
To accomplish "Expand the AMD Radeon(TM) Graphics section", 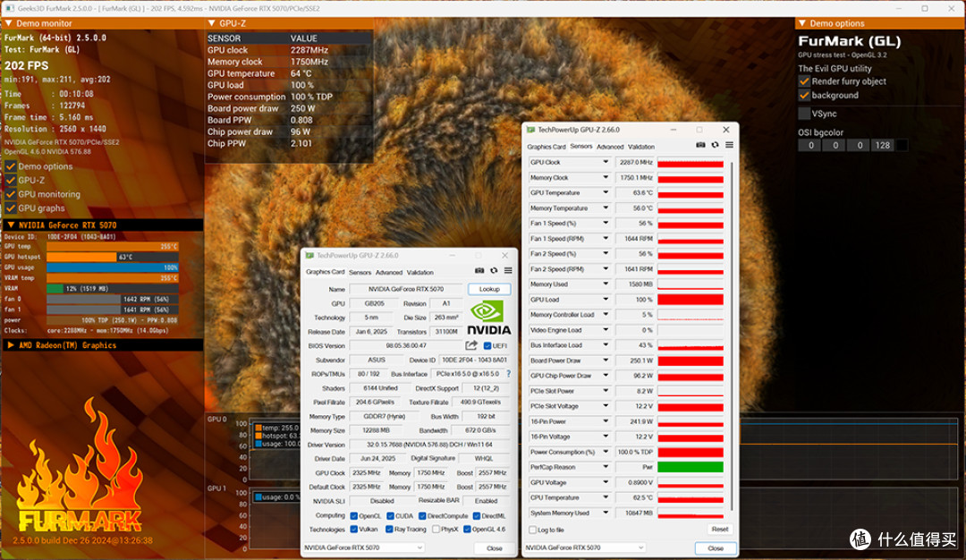I will click(x=11, y=345).
